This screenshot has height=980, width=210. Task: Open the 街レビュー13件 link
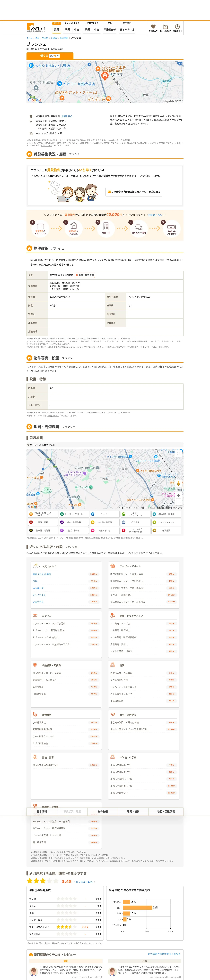[x=84, y=882]
